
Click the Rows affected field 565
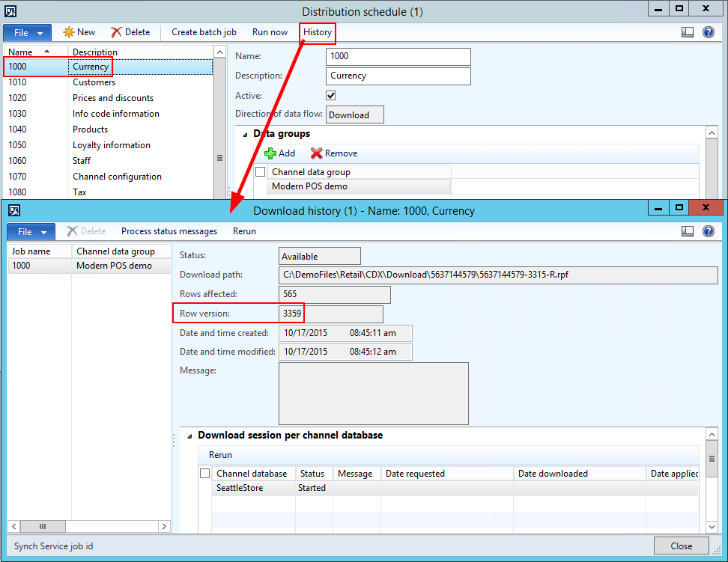(335, 294)
